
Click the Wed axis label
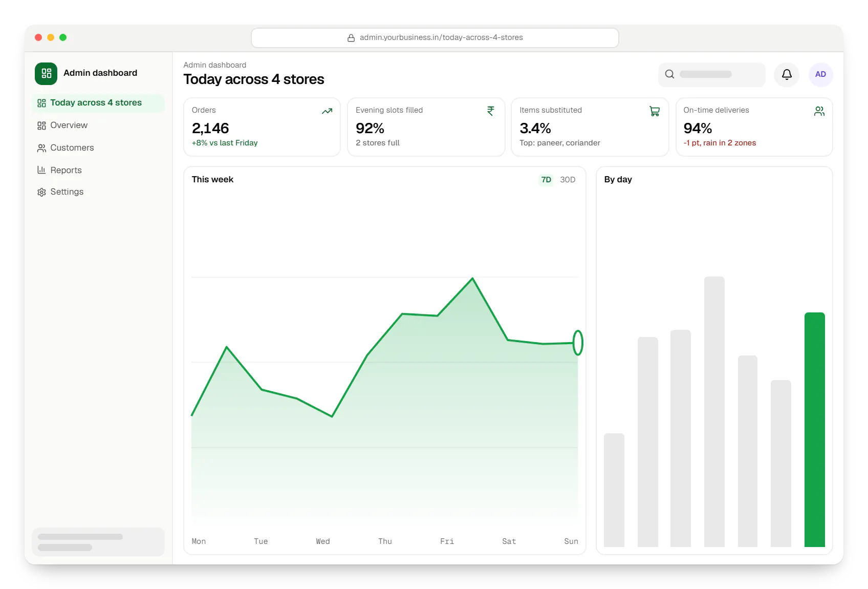(323, 541)
